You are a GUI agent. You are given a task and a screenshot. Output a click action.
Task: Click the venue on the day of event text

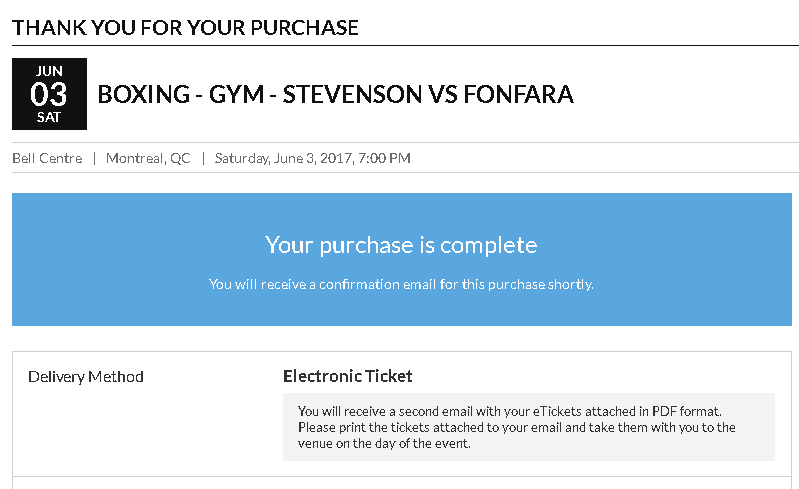[x=384, y=443]
